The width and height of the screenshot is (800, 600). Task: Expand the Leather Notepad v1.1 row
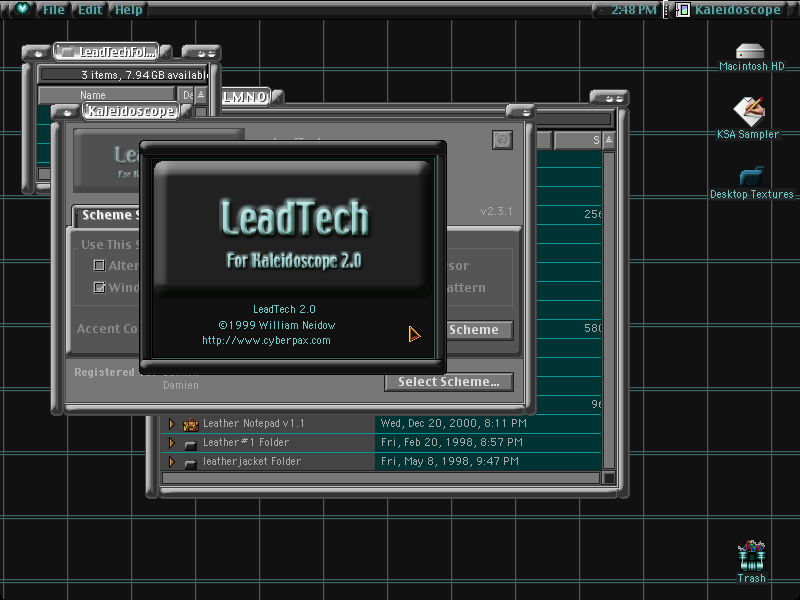[172, 423]
